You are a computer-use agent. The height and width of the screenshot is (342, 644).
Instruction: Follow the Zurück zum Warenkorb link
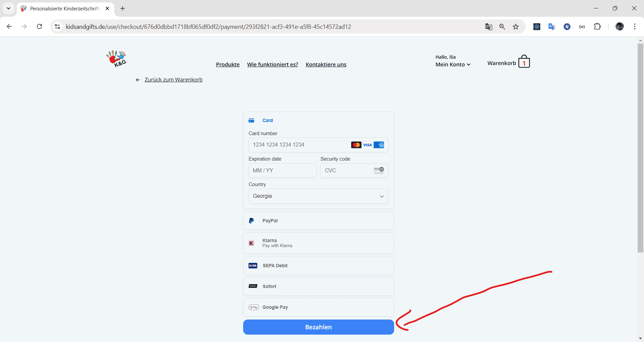click(173, 79)
